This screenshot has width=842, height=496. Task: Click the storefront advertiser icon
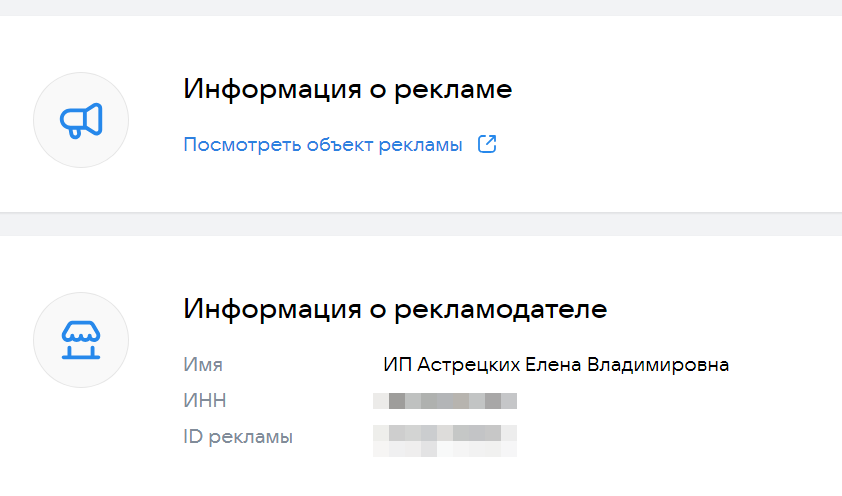pyautogui.click(x=81, y=340)
